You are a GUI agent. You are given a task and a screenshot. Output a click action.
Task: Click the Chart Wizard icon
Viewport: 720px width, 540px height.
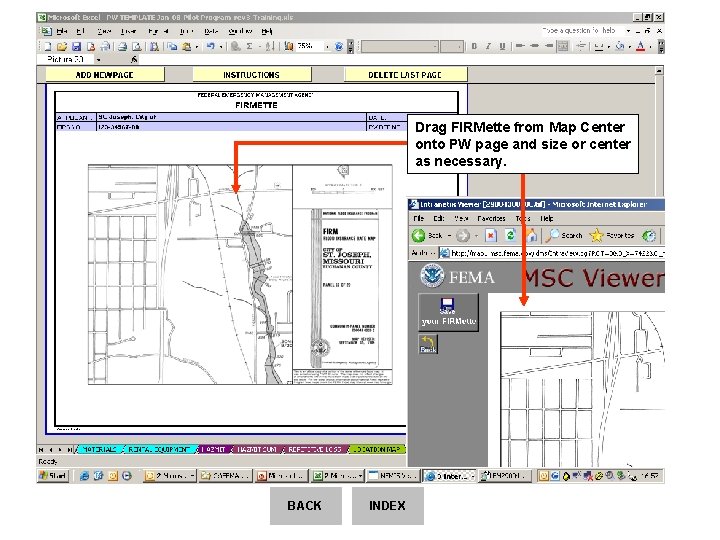click(x=289, y=46)
